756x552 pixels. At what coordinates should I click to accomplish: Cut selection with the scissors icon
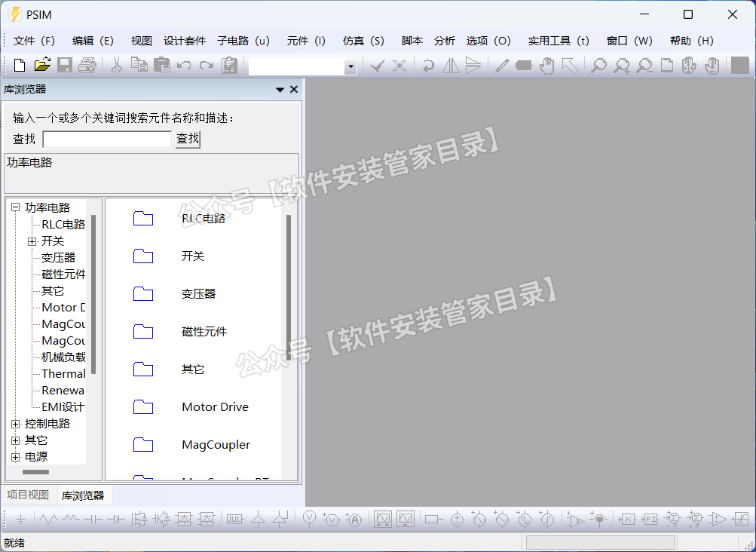pyautogui.click(x=116, y=65)
